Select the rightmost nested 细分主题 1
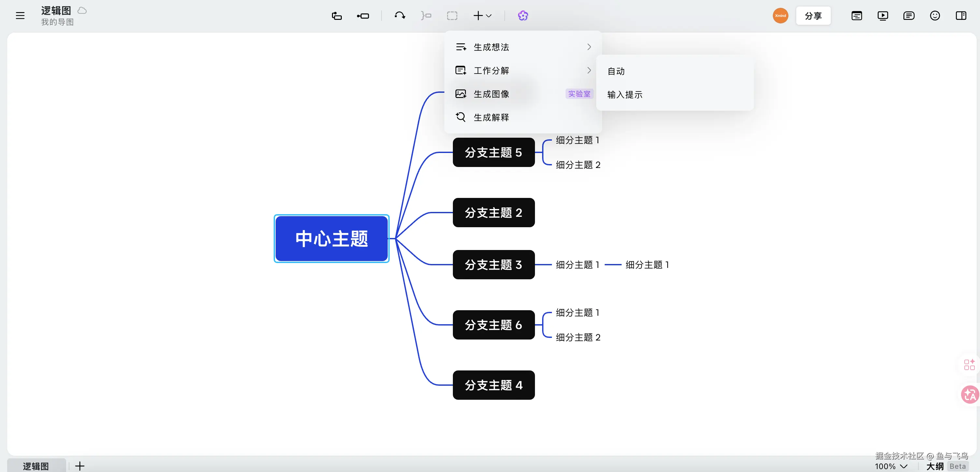 point(647,265)
